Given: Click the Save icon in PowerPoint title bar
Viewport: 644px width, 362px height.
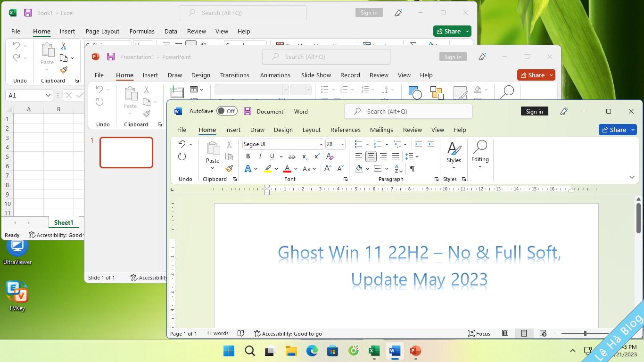Looking at the screenshot, I should point(111,57).
